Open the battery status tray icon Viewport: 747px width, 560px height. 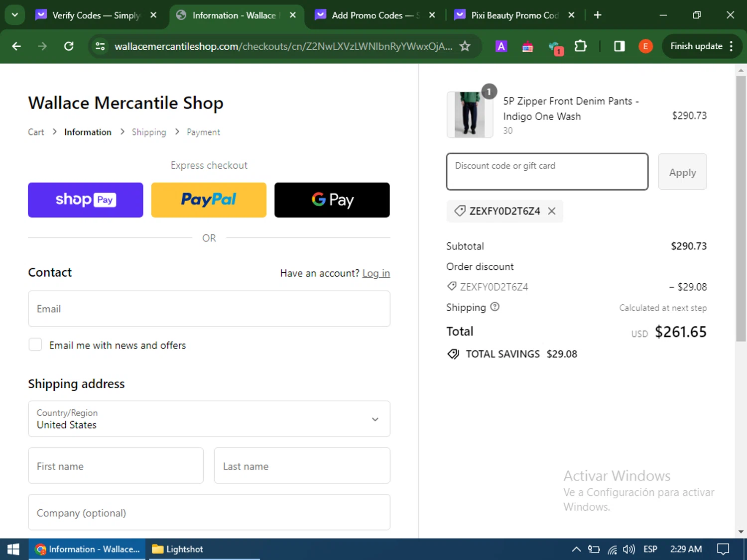tap(594, 550)
